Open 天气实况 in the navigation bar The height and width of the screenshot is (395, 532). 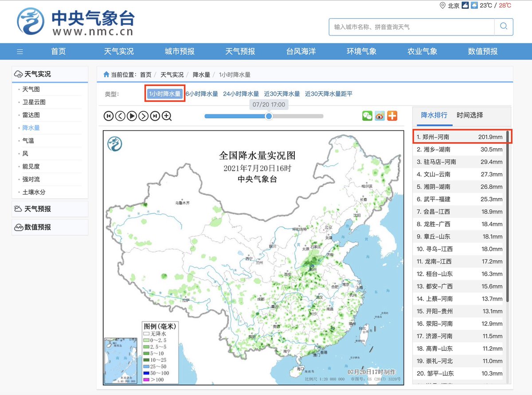[x=119, y=51]
